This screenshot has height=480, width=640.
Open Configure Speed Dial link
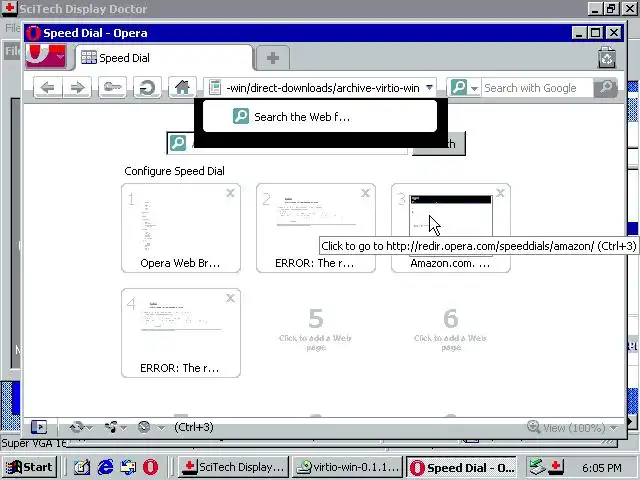coord(174,171)
